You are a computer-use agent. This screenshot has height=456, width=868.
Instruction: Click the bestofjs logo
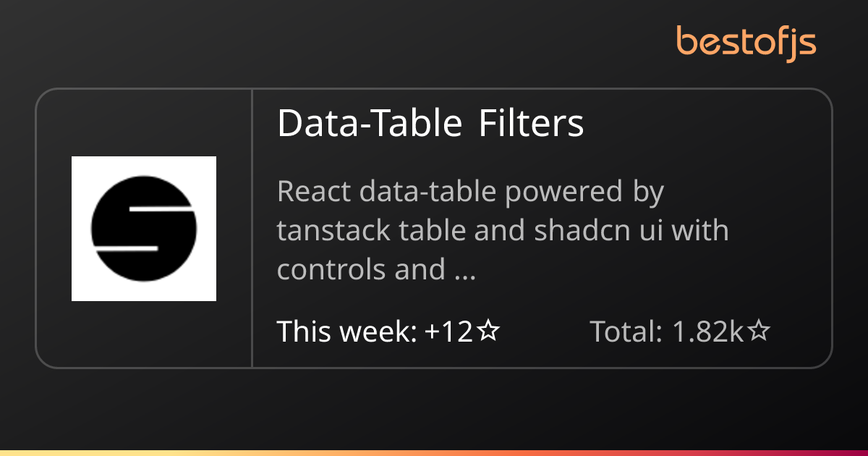(x=746, y=42)
